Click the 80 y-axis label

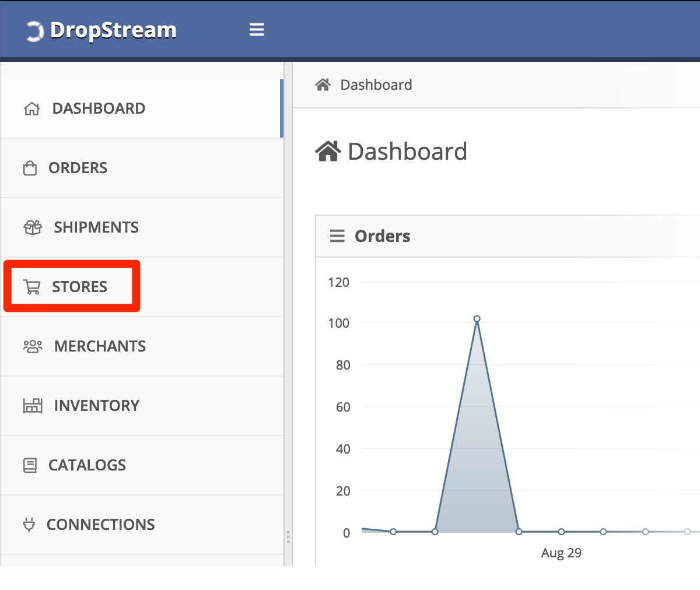343,365
